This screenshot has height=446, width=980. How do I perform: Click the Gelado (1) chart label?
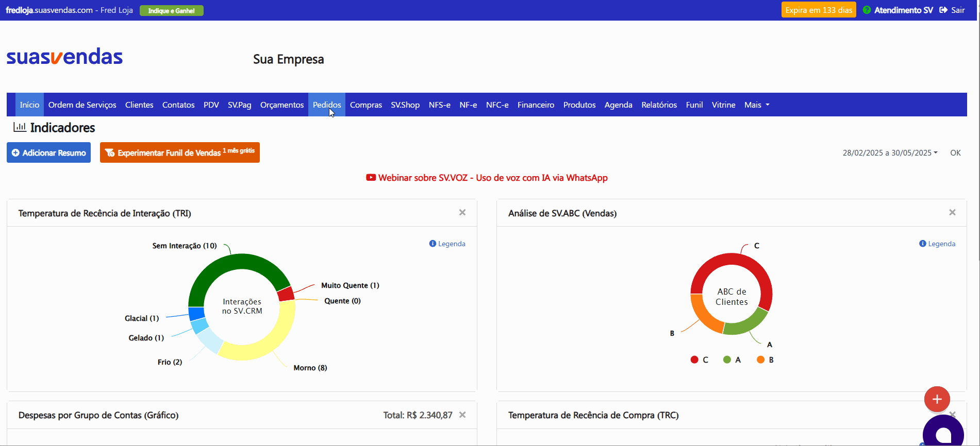point(146,338)
